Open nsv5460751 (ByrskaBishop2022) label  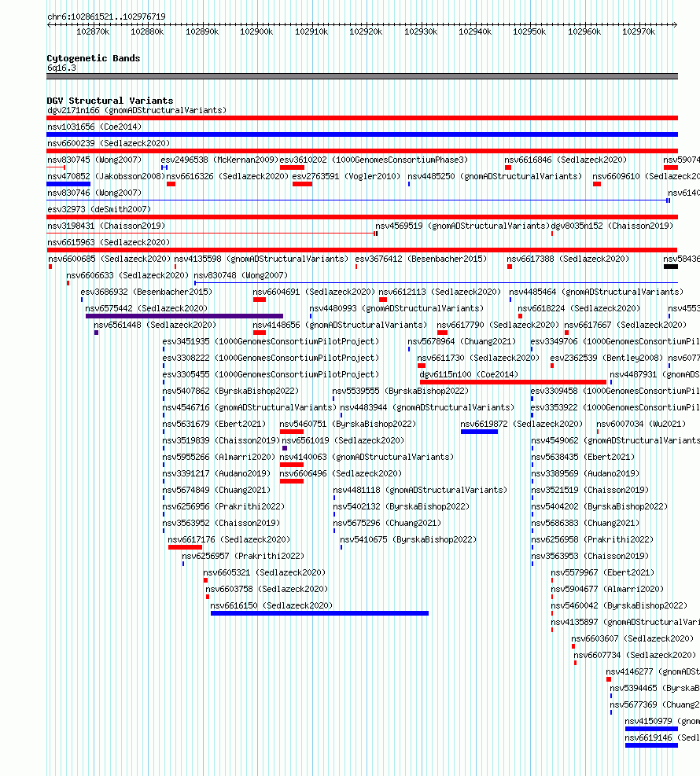(348, 424)
